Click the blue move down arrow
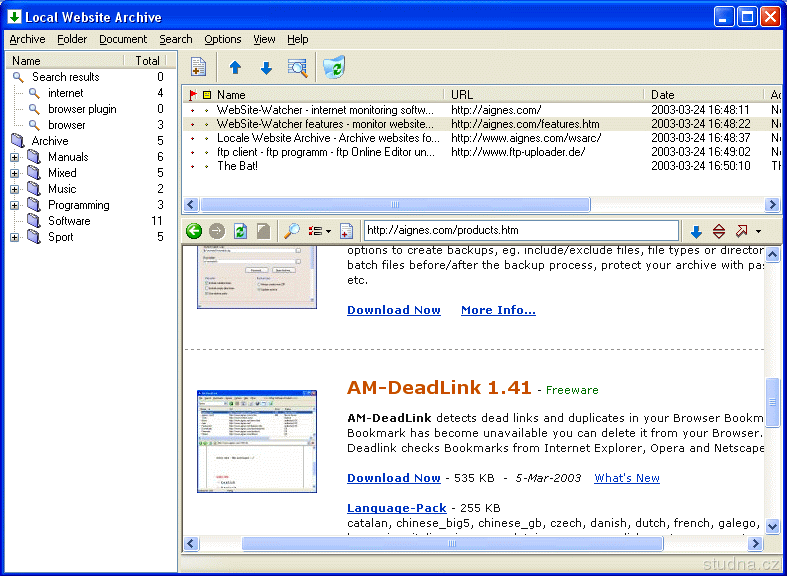Viewport: 787px width, 576px height. coord(266,68)
